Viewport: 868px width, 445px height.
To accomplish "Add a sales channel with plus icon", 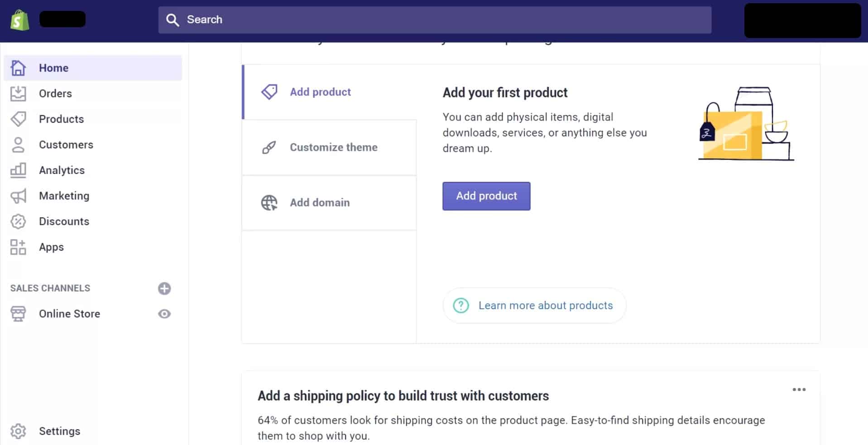I will tap(164, 288).
